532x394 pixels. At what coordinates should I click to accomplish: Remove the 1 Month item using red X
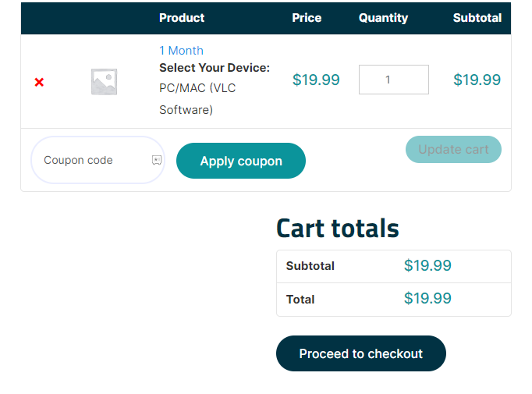[x=39, y=82]
